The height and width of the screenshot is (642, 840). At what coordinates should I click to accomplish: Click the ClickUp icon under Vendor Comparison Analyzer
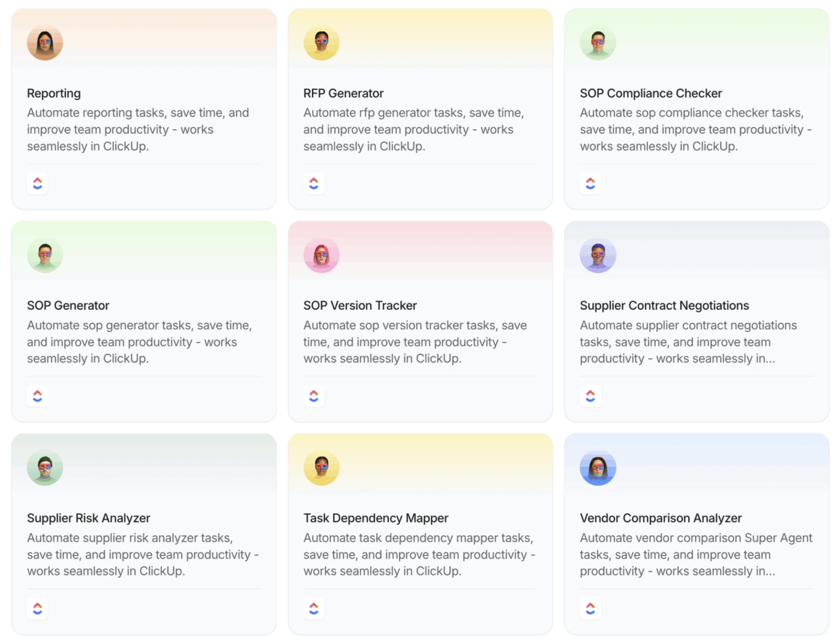tap(590, 608)
